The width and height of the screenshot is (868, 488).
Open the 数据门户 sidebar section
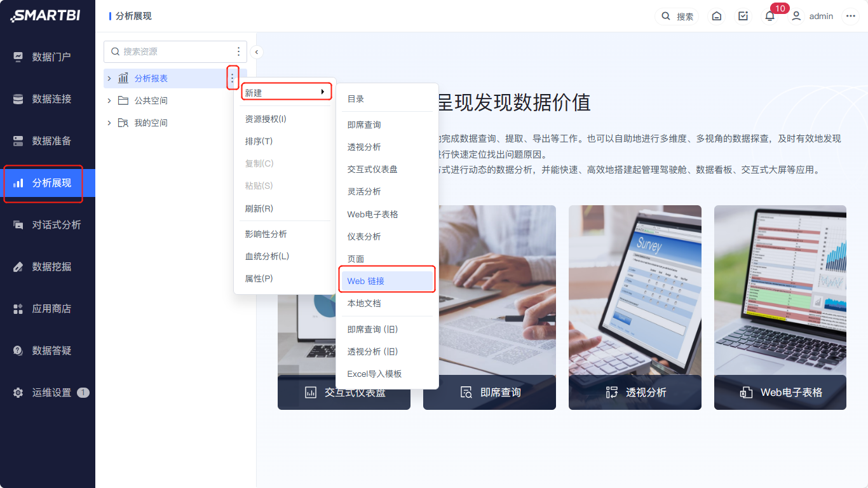pos(48,57)
